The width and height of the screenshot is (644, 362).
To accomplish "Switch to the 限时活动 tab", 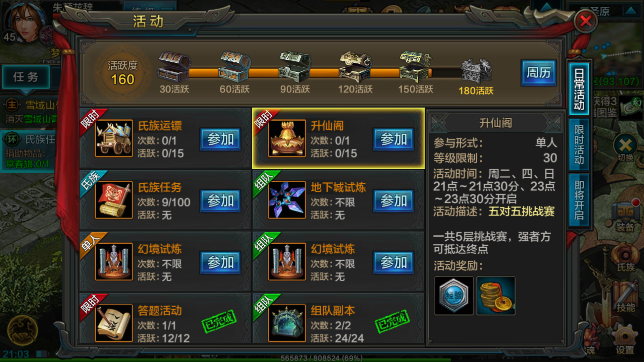I will point(579,144).
